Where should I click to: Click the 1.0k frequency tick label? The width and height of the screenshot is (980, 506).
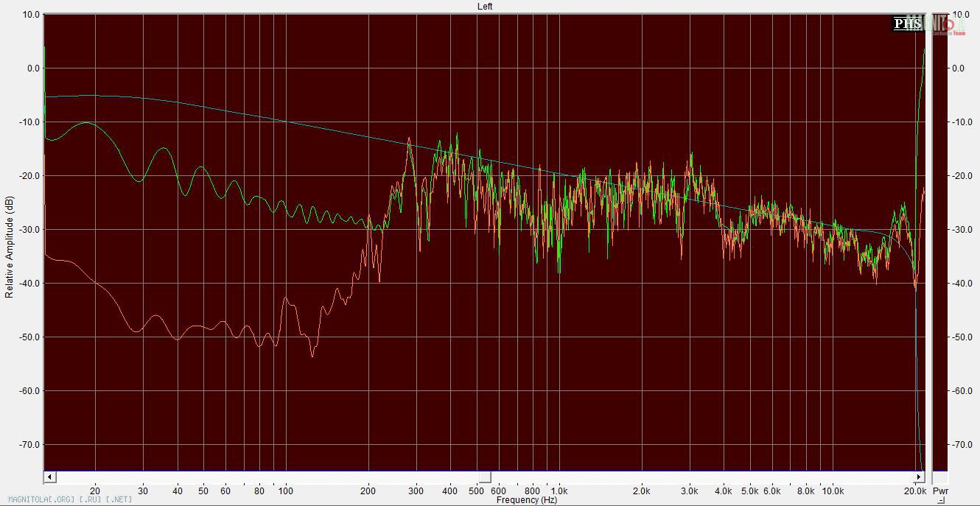click(559, 491)
